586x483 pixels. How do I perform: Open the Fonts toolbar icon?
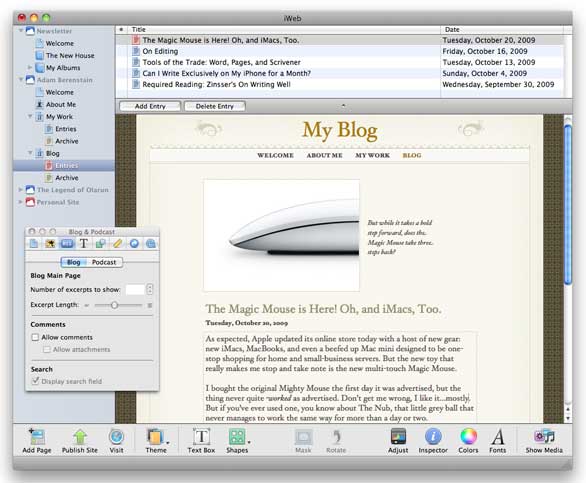[497, 437]
